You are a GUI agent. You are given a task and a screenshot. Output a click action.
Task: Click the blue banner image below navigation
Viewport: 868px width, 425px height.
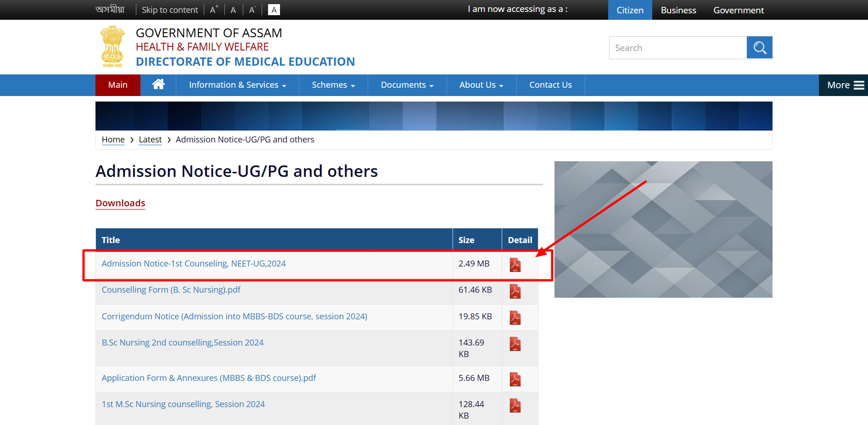tap(434, 116)
